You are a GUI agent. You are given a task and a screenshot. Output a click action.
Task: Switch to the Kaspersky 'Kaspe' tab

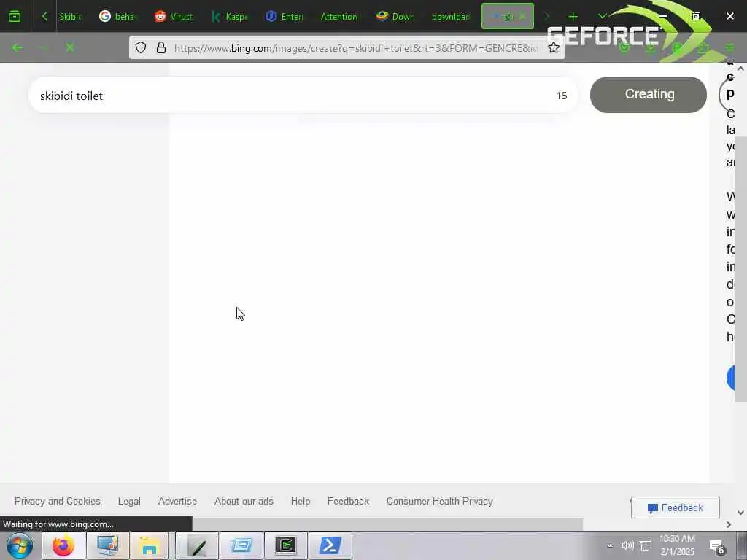[x=229, y=17]
